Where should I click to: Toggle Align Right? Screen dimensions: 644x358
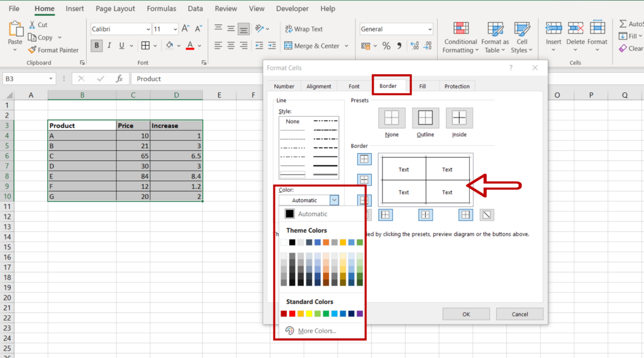[x=243, y=45]
